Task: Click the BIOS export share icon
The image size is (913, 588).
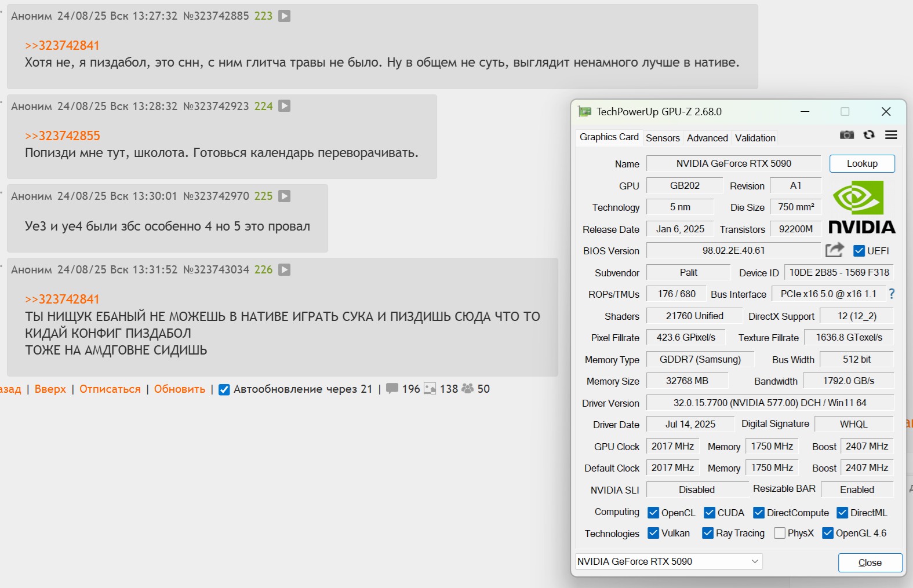Action: (x=835, y=250)
